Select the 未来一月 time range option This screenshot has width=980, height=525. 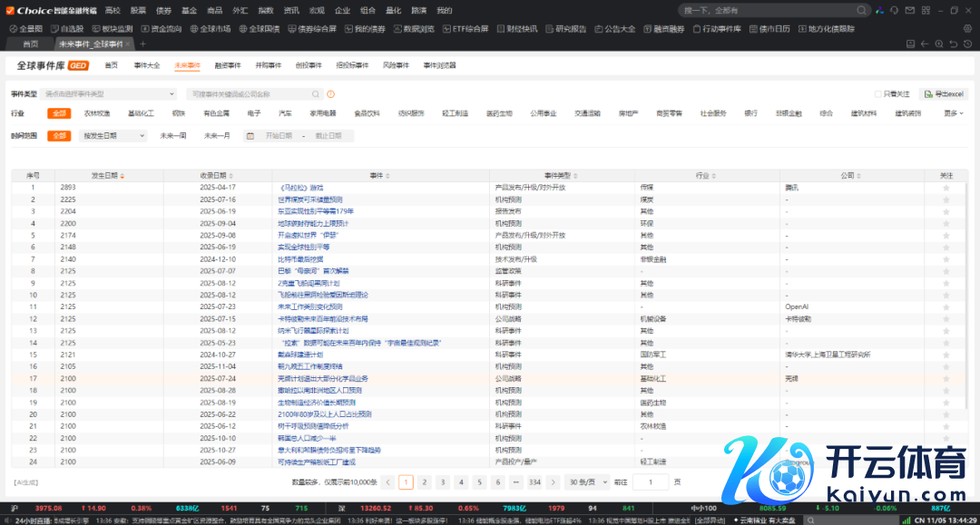[217, 136]
